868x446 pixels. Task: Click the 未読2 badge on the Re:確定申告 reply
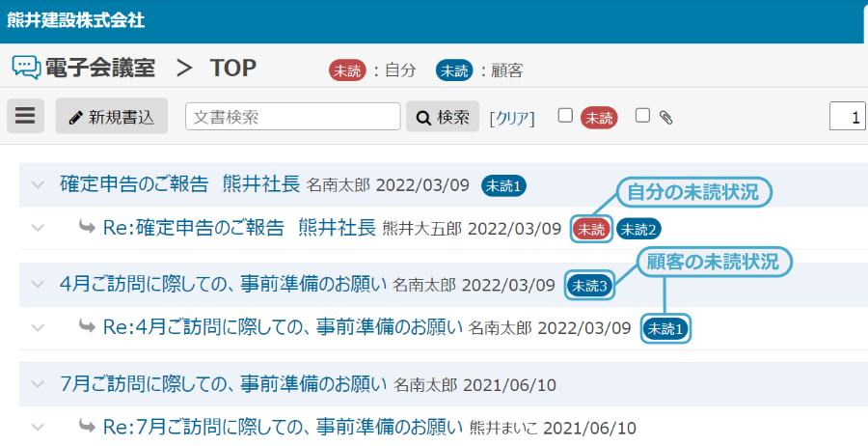pyautogui.click(x=638, y=229)
